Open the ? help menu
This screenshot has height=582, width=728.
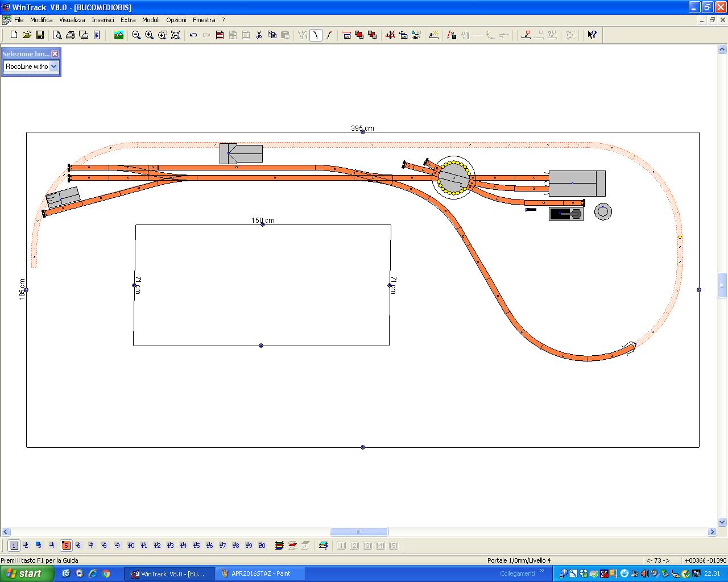tap(224, 20)
